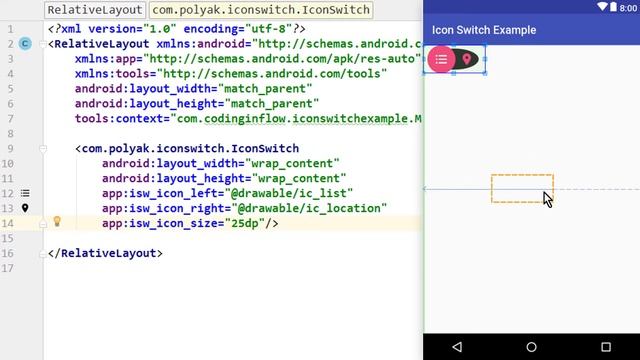The image size is (640, 360).
Task: Click the class gutter icon on line 2
Action: click(x=25, y=44)
